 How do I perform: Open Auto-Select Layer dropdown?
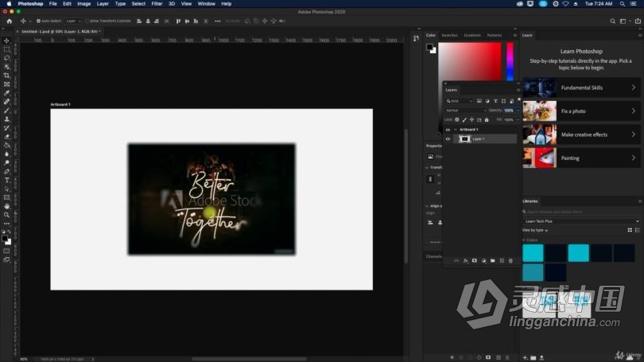(x=72, y=21)
